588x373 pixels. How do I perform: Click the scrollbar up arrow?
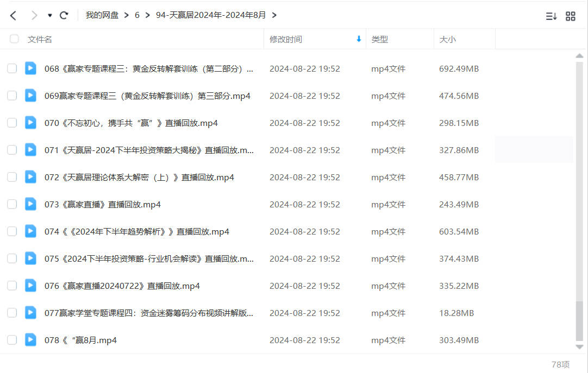coord(579,55)
